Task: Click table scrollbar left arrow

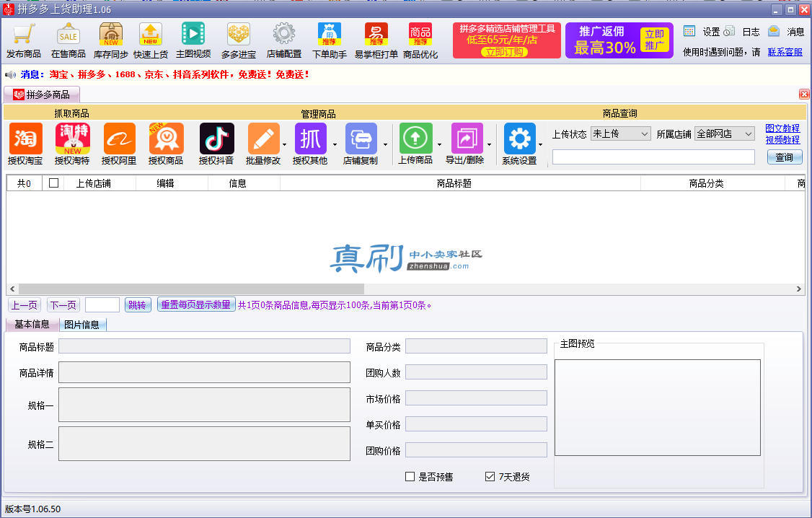Action: [x=12, y=289]
